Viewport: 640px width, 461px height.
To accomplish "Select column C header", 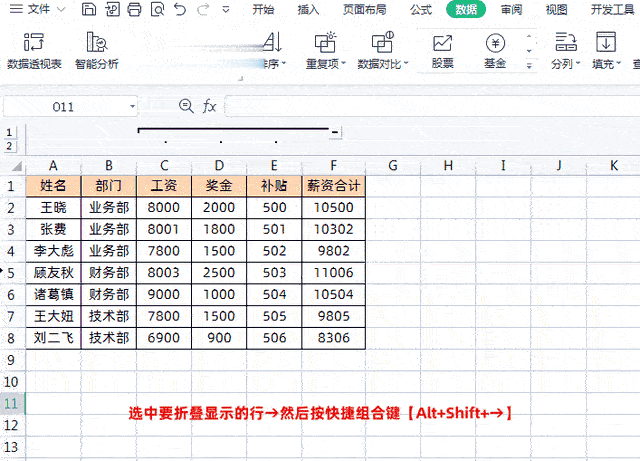I will pyautogui.click(x=164, y=165).
